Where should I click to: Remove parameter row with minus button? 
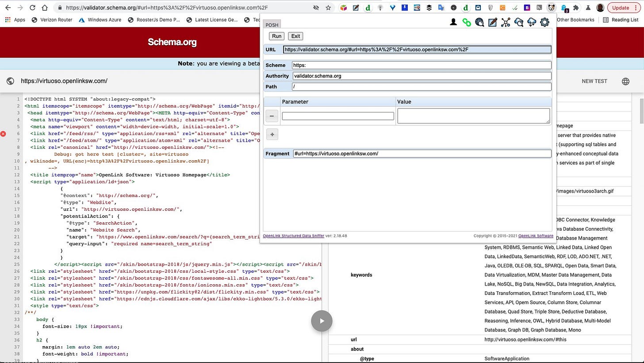pos(272,116)
